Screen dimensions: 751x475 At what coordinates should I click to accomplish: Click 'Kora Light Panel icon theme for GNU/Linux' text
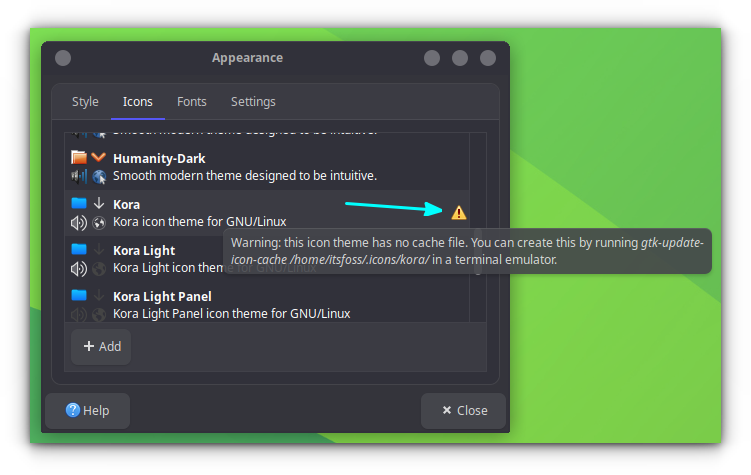[x=232, y=314]
